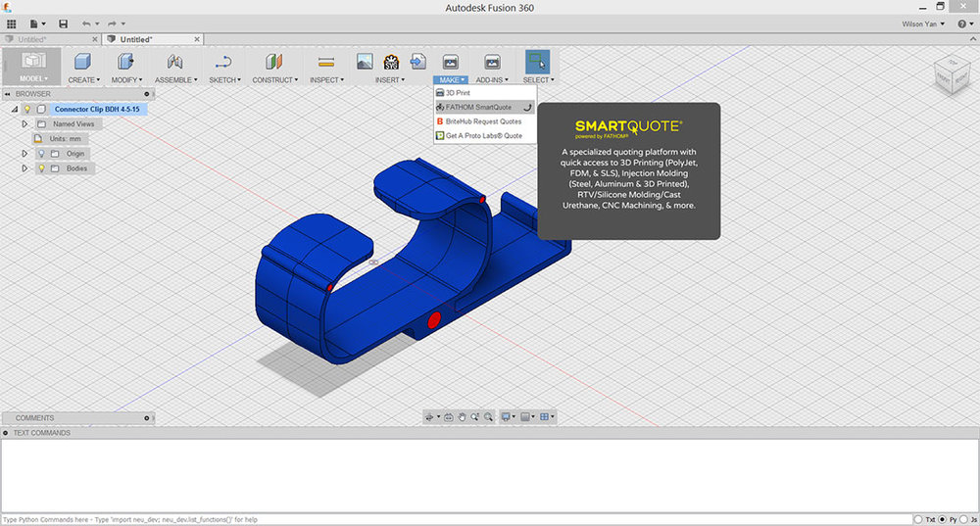980x526 pixels.
Task: Expand the Bodies tree node
Action: coord(25,168)
